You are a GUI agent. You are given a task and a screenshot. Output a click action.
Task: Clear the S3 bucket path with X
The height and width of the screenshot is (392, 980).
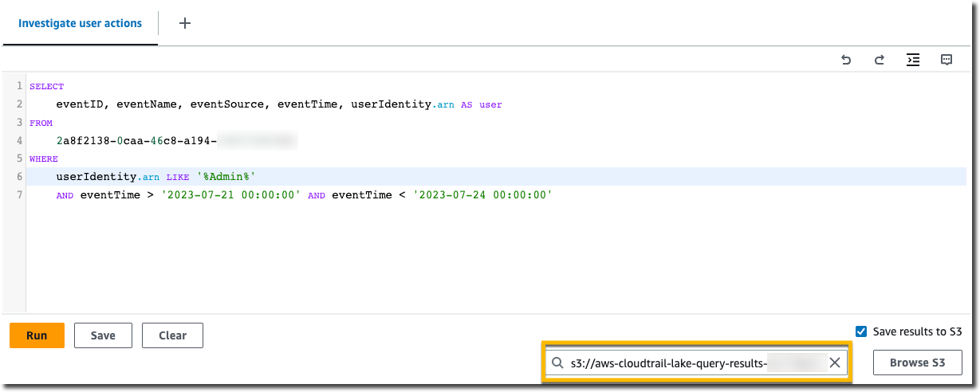835,363
